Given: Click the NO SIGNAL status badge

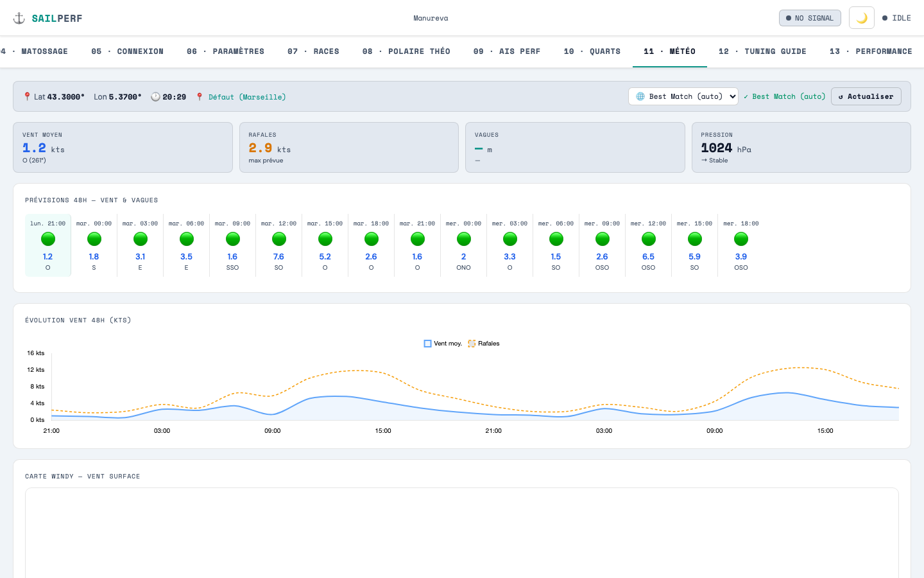Looking at the screenshot, I should click(x=810, y=18).
